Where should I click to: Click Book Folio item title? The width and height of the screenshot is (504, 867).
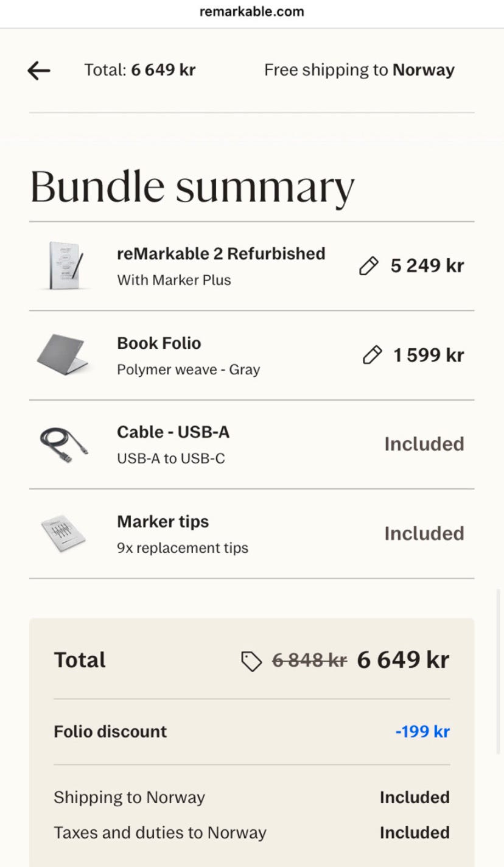coord(159,343)
